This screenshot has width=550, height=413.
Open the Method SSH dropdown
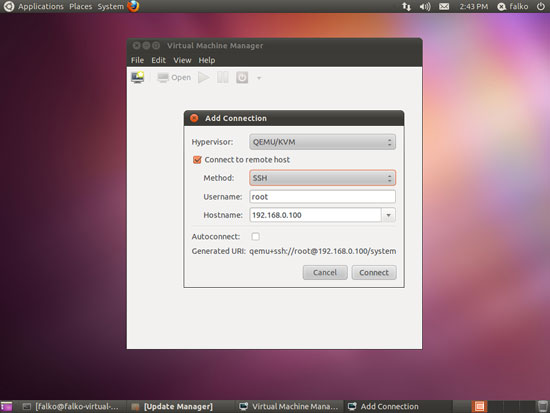point(322,178)
